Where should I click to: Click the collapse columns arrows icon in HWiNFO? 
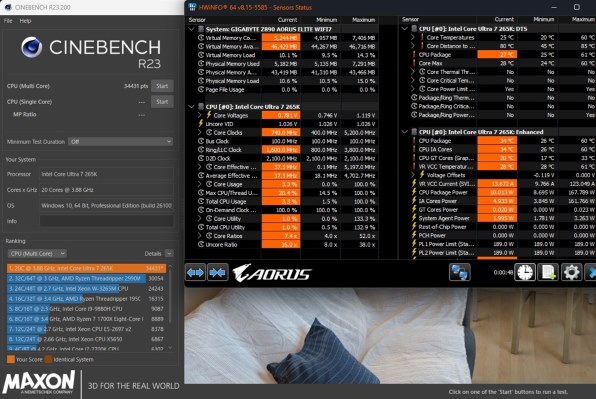217,272
